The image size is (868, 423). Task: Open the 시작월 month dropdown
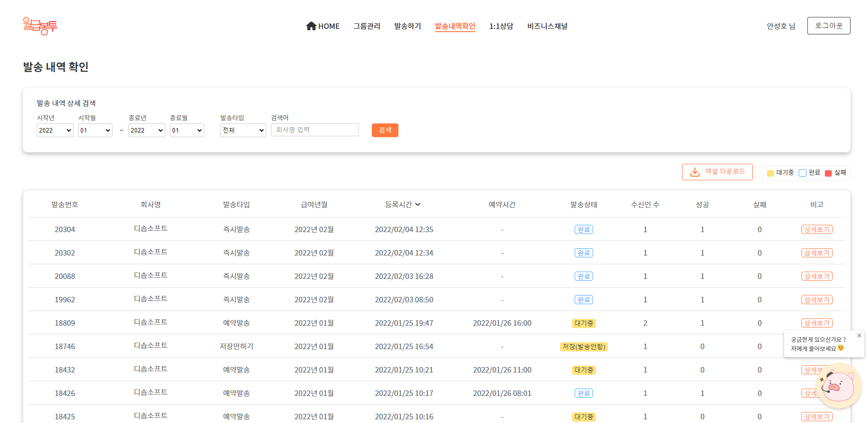click(x=95, y=130)
